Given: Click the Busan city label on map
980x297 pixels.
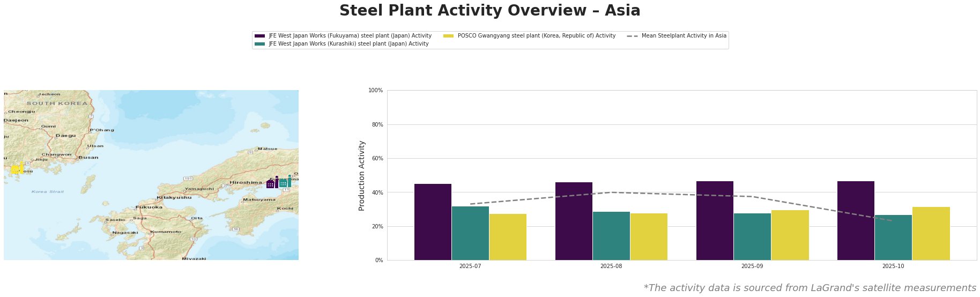Looking at the screenshot, I should pos(88,158).
